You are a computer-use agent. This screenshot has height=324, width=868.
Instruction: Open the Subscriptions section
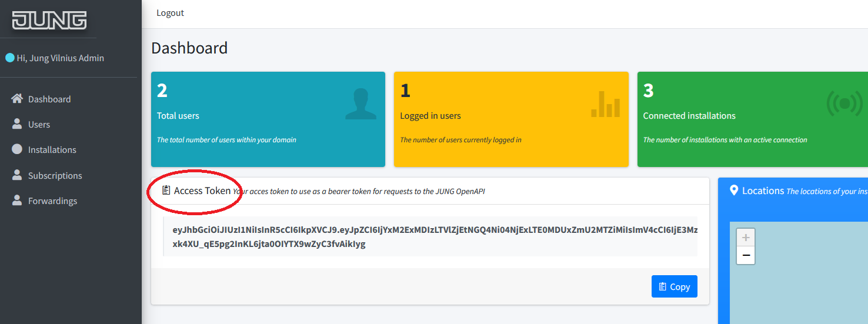[55, 176]
